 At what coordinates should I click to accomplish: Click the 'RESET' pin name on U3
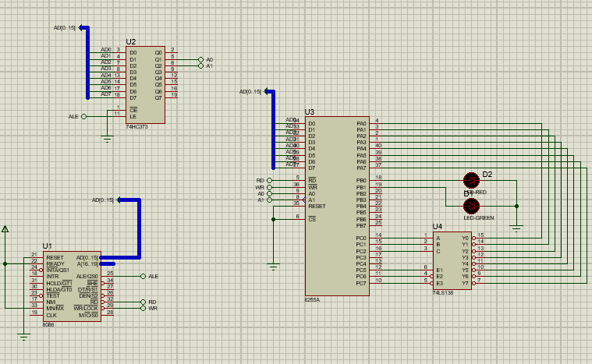[x=317, y=207]
